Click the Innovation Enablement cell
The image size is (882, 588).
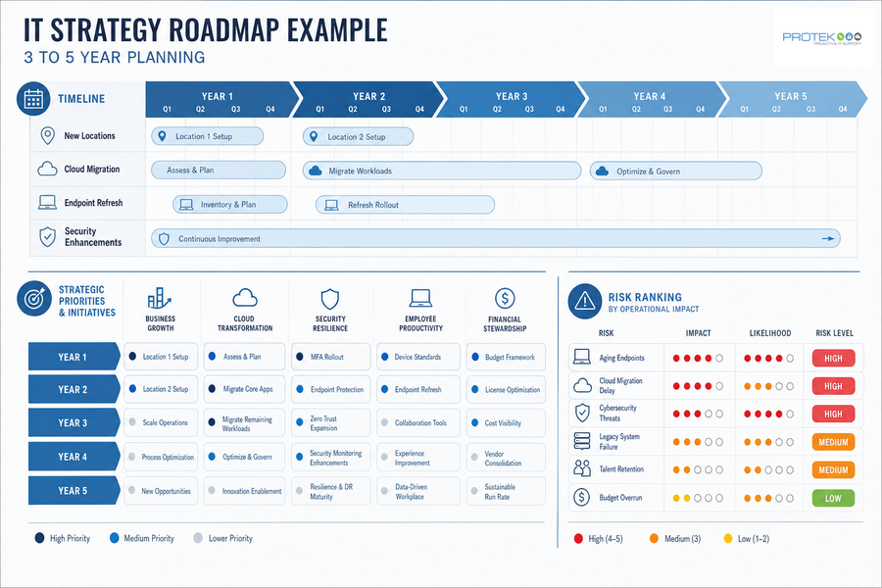[x=245, y=491]
